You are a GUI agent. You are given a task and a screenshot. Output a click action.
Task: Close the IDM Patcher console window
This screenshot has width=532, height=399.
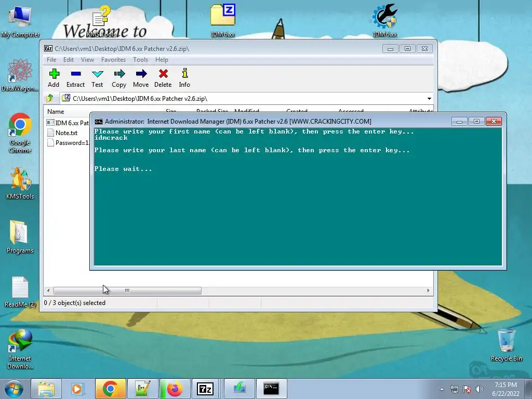coord(494,122)
